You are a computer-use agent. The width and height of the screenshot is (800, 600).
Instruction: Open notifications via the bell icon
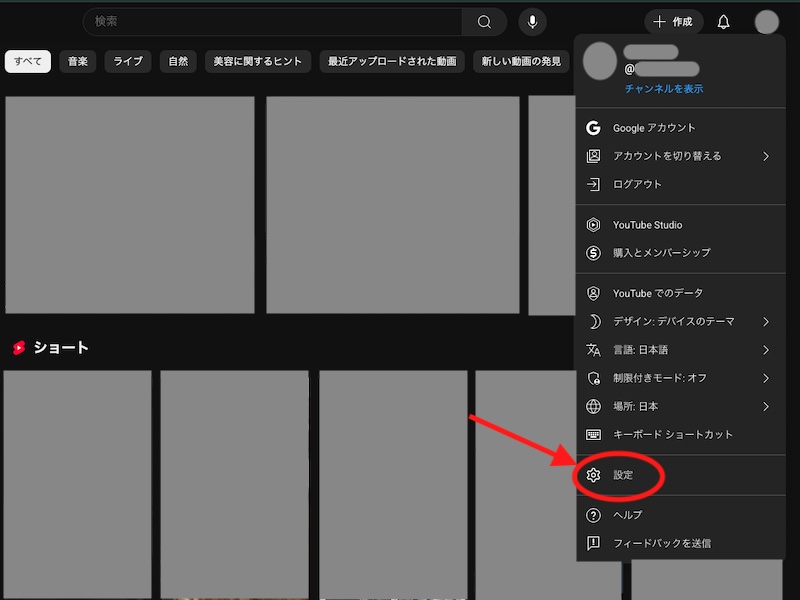(x=723, y=21)
